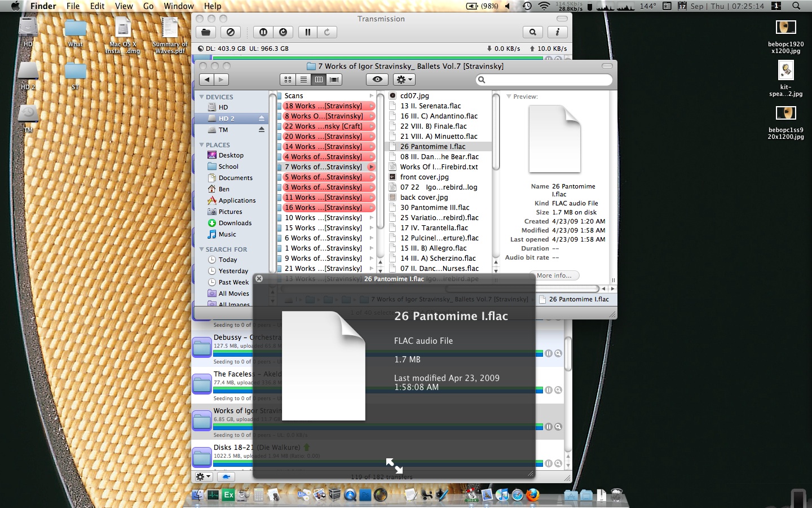Open a torrent file in Transmission toolbar

tap(206, 32)
